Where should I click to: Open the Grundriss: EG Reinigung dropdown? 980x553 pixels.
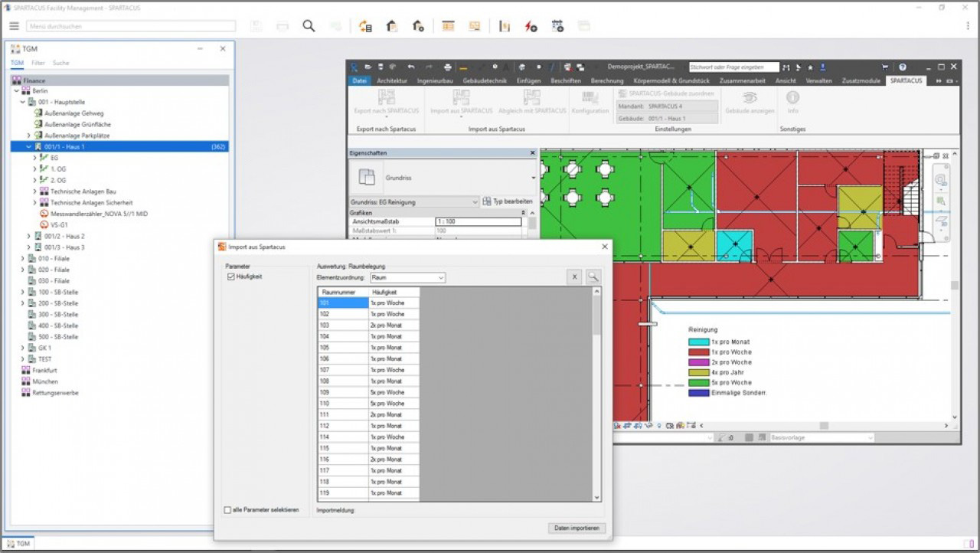pyautogui.click(x=414, y=201)
